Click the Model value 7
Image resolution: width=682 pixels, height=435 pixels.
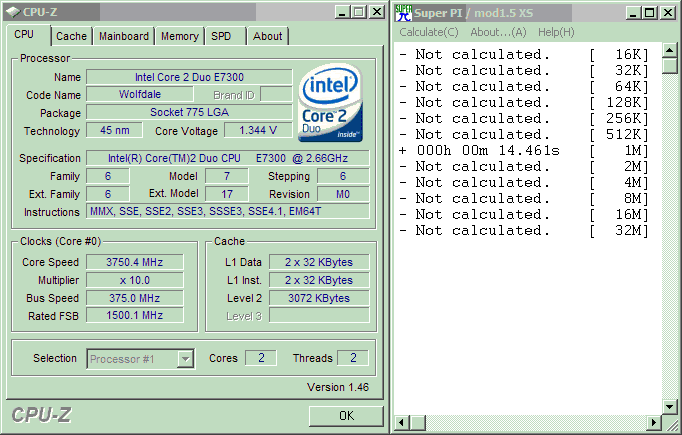click(227, 176)
